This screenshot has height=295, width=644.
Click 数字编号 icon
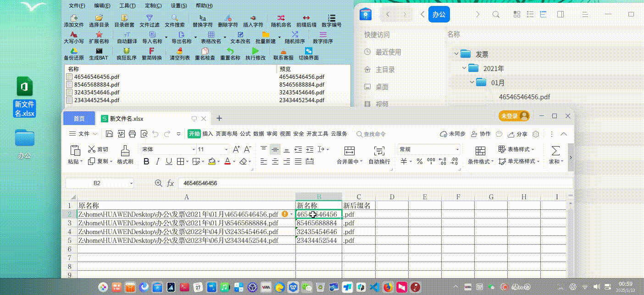point(331,18)
